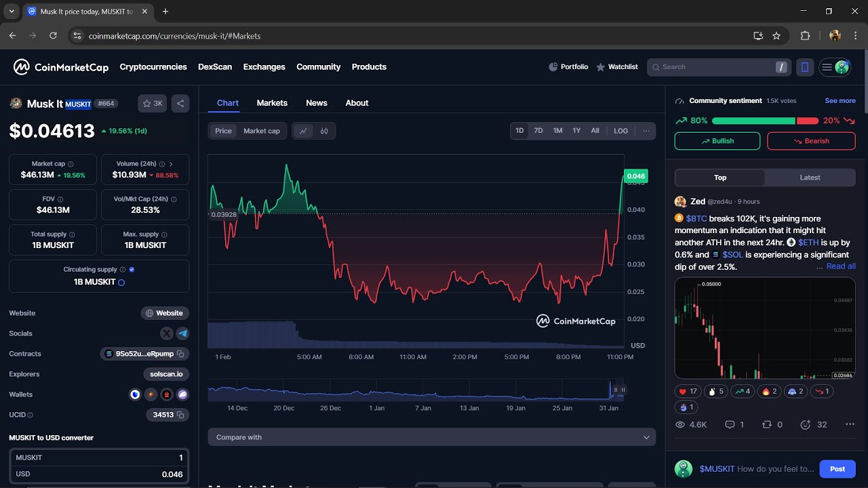
Task: Set chart range to 1D
Action: pos(519,131)
